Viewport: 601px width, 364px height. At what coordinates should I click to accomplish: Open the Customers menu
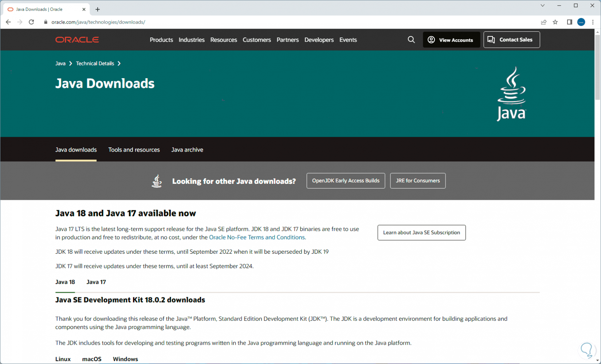tap(257, 40)
